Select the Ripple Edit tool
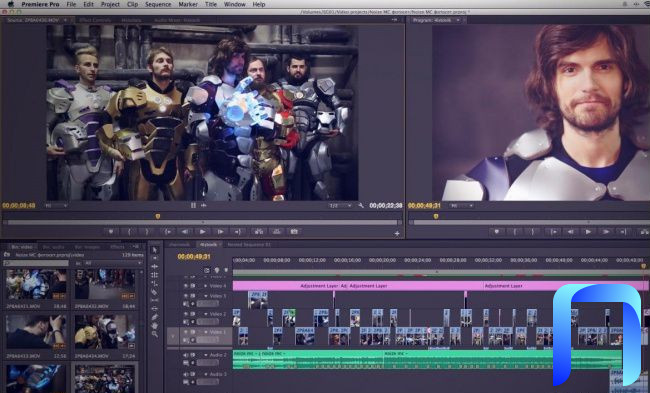Image resolution: width=650 pixels, height=393 pixels. coord(155,267)
